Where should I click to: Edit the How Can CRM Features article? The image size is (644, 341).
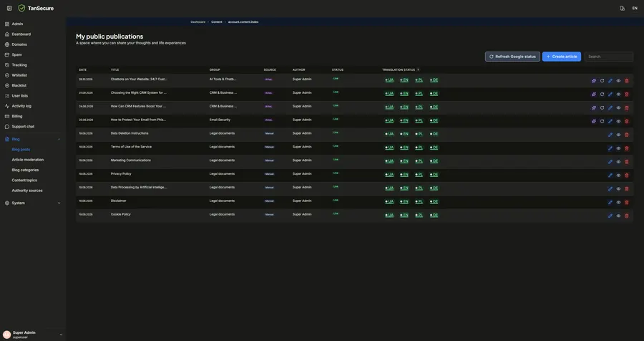[x=610, y=107]
